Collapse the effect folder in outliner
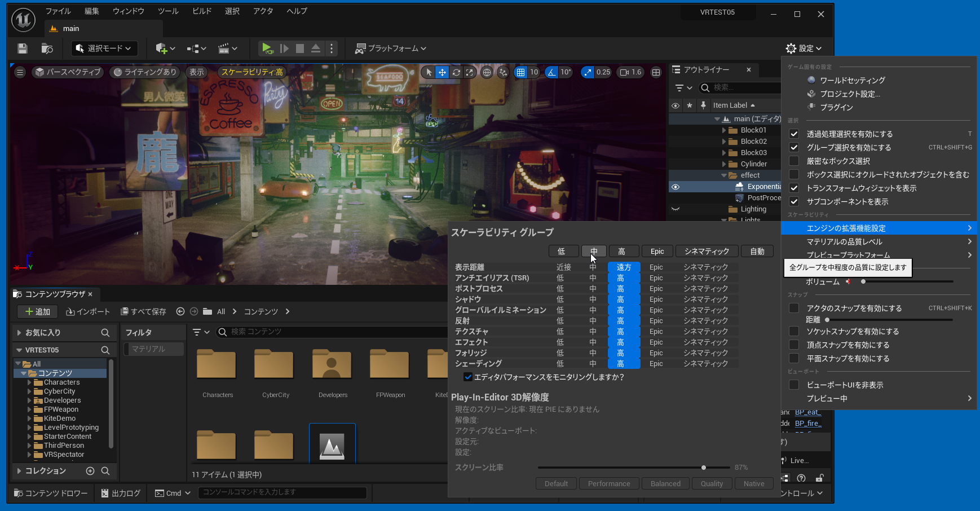 (x=724, y=175)
